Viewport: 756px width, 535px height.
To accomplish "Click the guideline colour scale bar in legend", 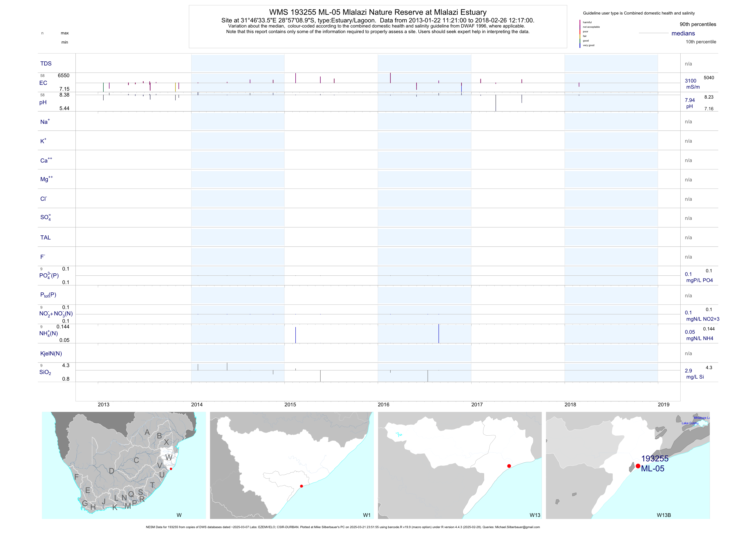I will coord(580,34).
